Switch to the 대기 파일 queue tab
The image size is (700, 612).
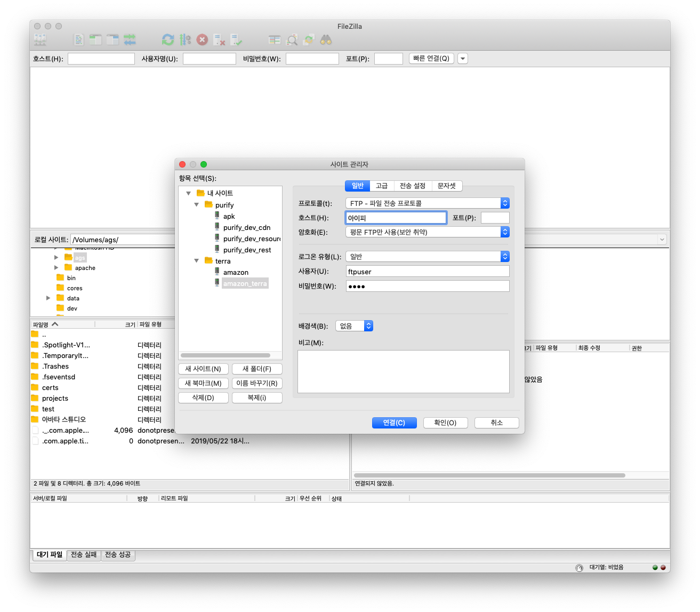click(x=50, y=555)
